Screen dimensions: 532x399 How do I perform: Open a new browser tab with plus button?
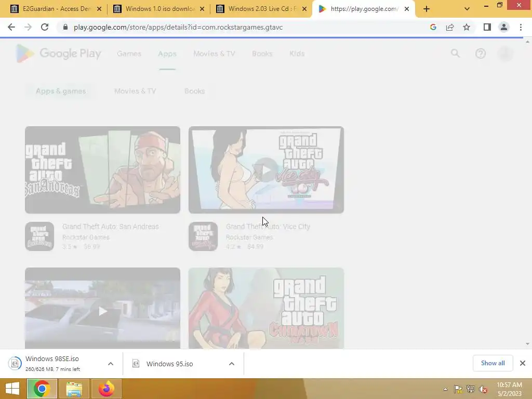pyautogui.click(x=427, y=9)
